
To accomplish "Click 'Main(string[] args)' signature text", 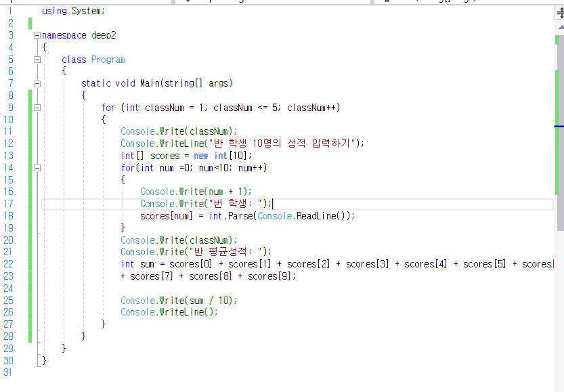I will coord(186,83).
